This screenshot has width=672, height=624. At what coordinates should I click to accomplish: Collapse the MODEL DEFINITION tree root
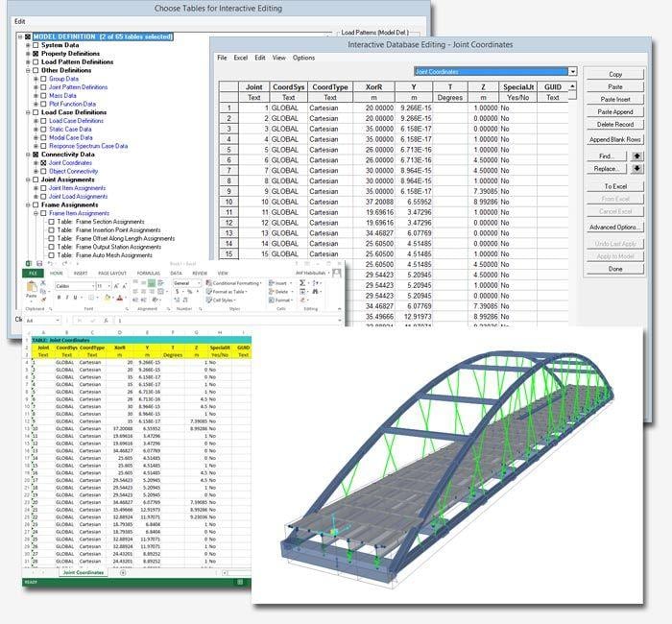(x=20, y=36)
